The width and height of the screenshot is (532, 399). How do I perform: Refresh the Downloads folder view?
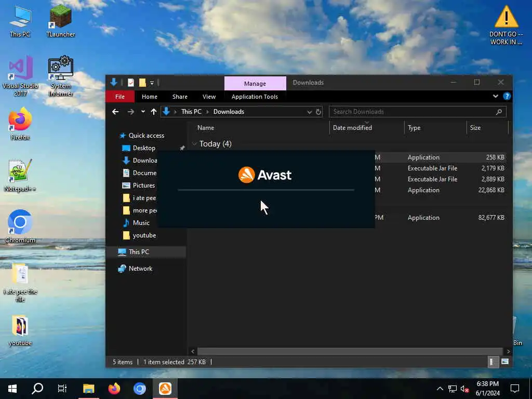point(318,112)
